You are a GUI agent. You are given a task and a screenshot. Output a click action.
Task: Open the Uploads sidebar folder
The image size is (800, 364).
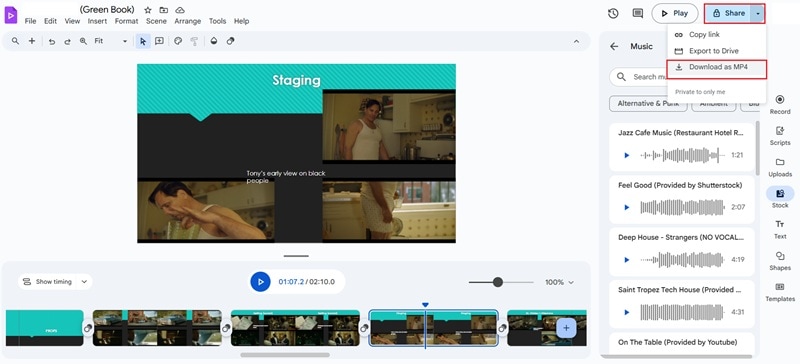coord(780,167)
